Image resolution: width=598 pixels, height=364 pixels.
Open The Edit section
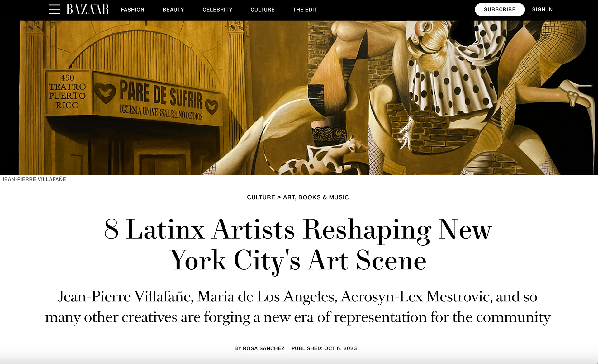(x=305, y=10)
